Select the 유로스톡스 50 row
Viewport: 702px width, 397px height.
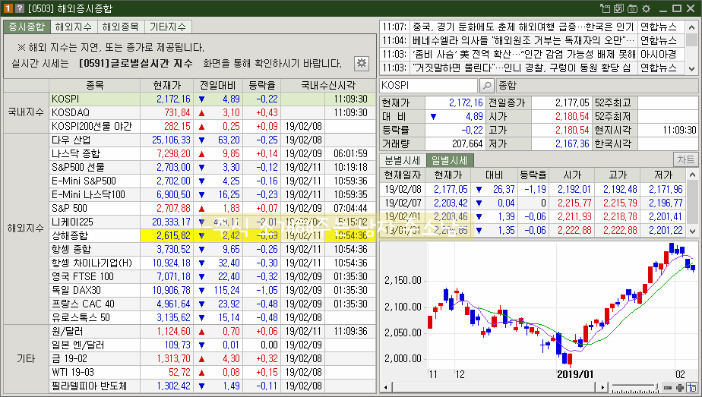coord(212,317)
